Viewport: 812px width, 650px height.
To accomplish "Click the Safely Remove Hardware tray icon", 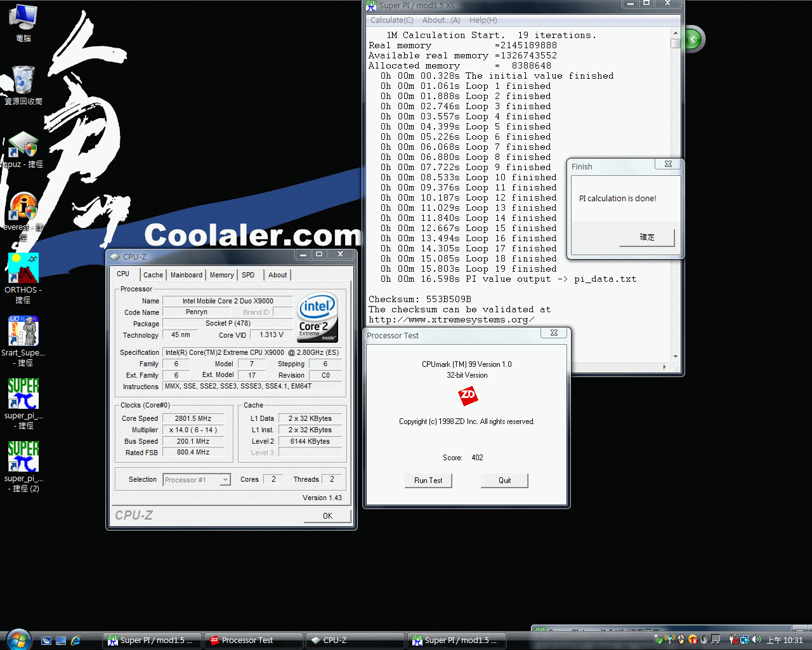I will pos(659,639).
